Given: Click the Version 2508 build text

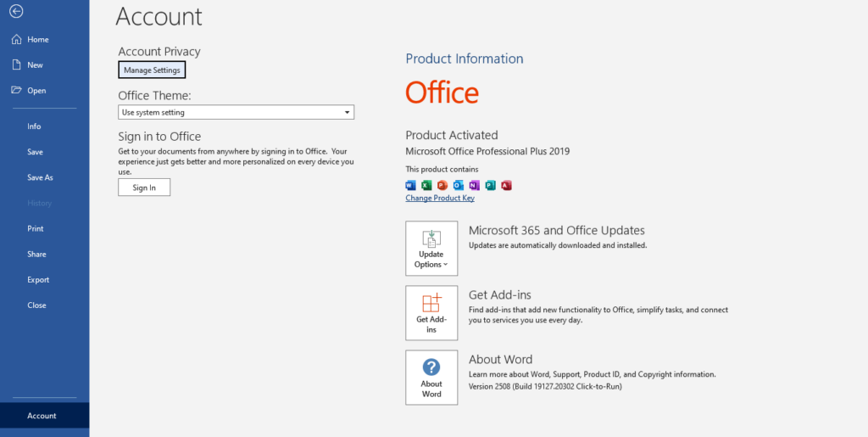Looking at the screenshot, I should pyautogui.click(x=545, y=387).
